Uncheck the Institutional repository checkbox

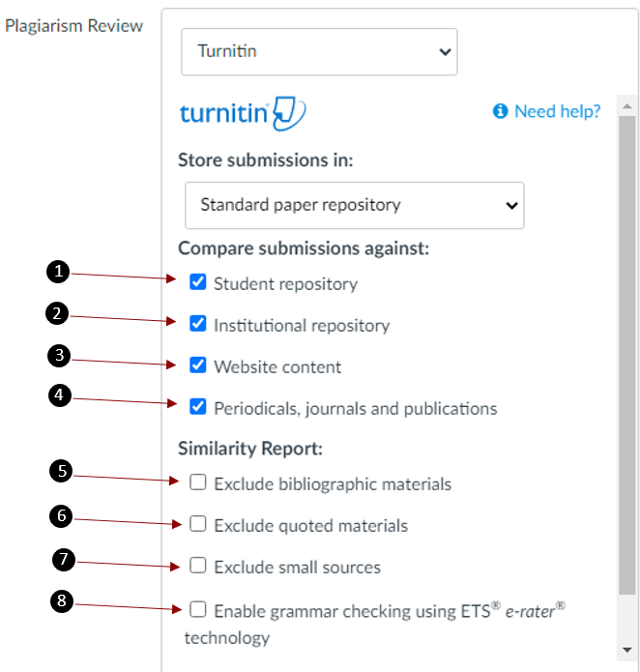tap(198, 324)
